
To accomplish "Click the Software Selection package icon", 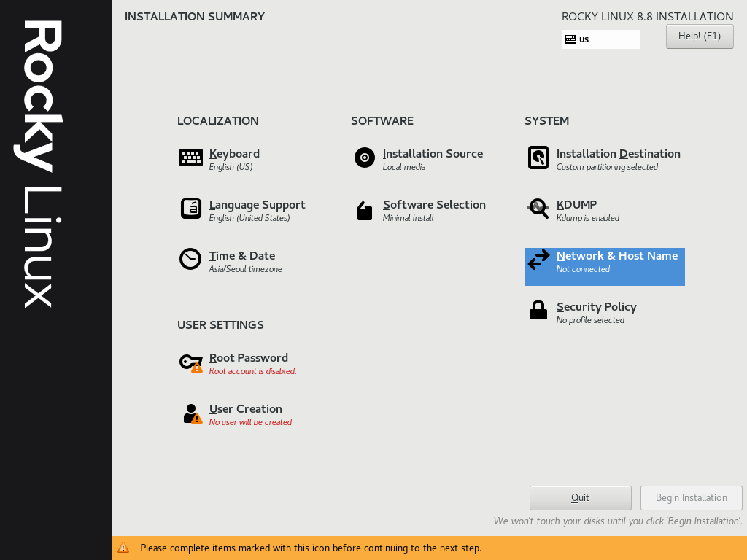I will tap(365, 211).
